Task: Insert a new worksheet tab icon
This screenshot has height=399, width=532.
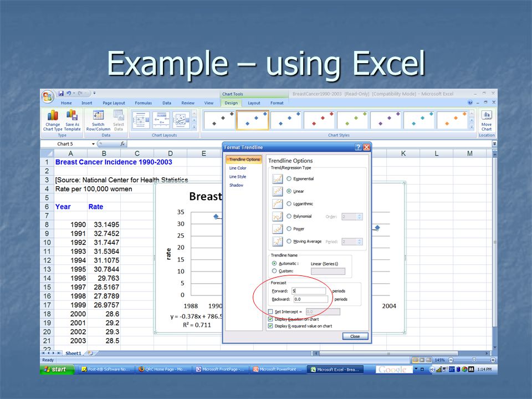Action: pos(90,353)
